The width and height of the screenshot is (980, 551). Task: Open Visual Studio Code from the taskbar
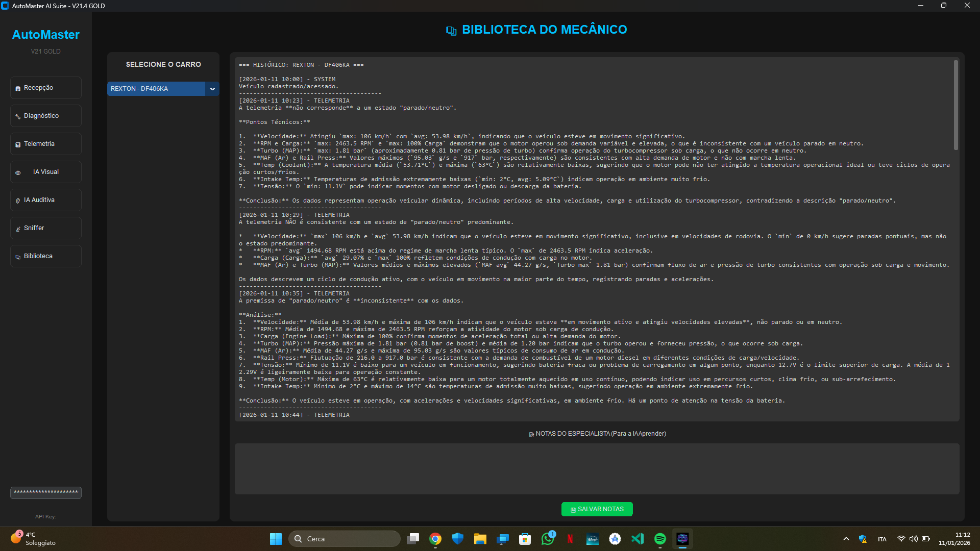(x=638, y=539)
